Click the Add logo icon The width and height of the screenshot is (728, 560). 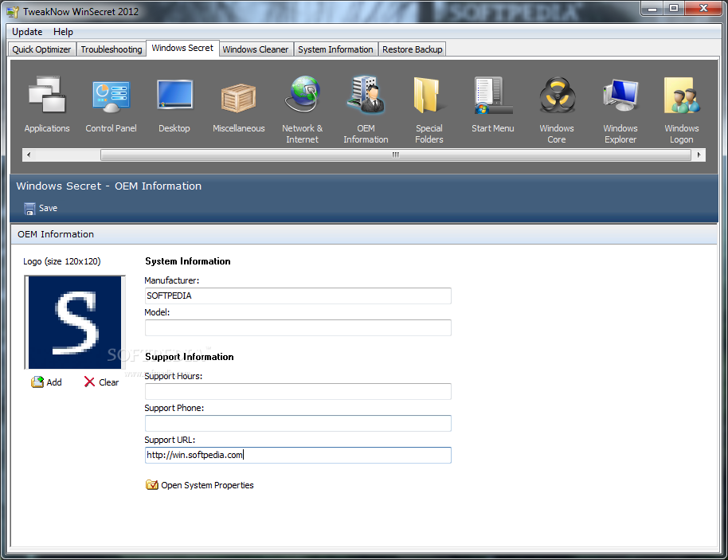37,382
